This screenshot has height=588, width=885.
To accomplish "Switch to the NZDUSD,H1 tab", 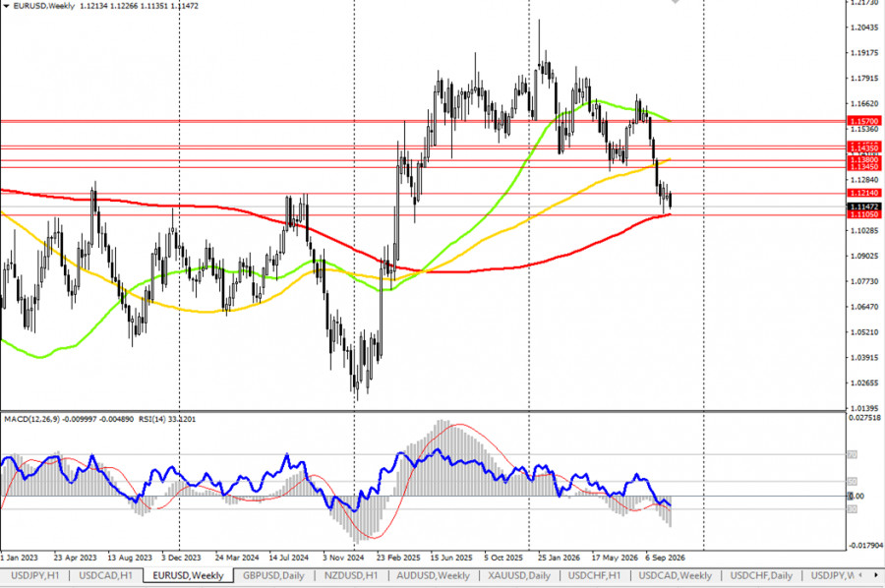I will (x=350, y=575).
